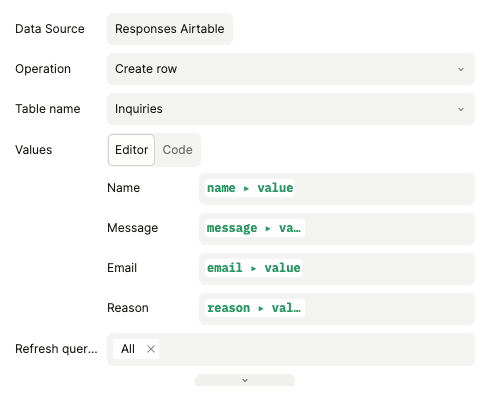
Task: Click the reason ▸ value binding chip
Action: coord(255,308)
